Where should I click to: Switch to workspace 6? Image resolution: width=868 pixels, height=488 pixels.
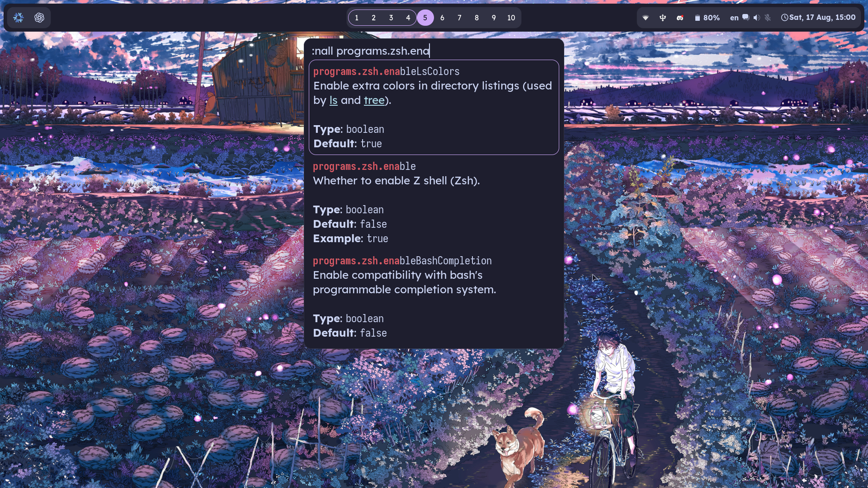(x=442, y=18)
